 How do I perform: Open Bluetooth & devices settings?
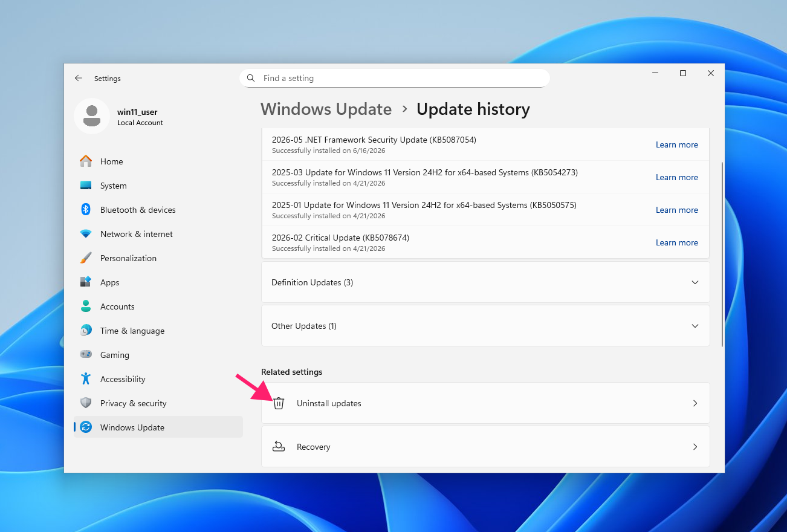[x=158, y=210]
